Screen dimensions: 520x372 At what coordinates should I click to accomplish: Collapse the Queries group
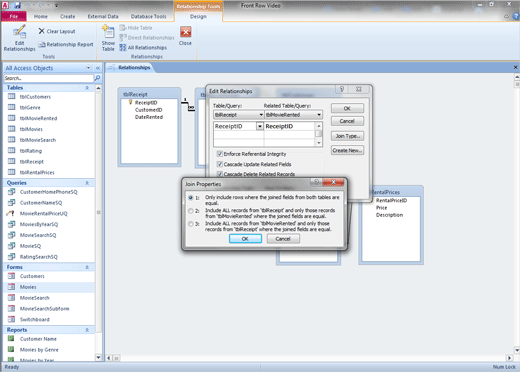click(x=87, y=183)
